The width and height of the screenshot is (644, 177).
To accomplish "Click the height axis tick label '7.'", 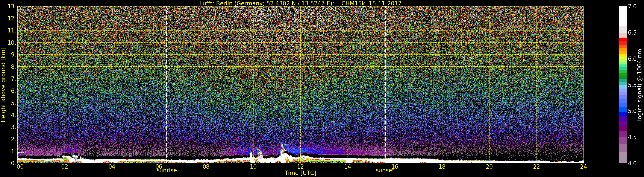I will click(x=14, y=79).
